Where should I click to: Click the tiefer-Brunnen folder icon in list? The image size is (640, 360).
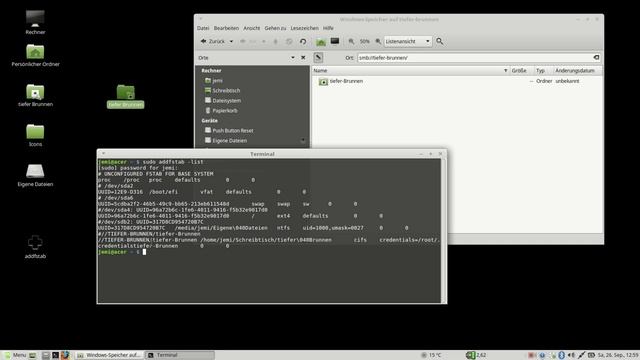323,82
